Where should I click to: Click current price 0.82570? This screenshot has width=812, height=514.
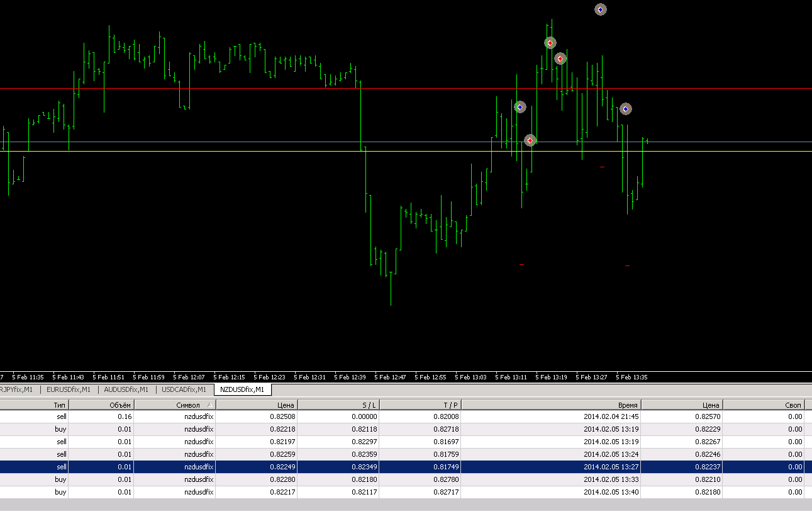(708, 416)
